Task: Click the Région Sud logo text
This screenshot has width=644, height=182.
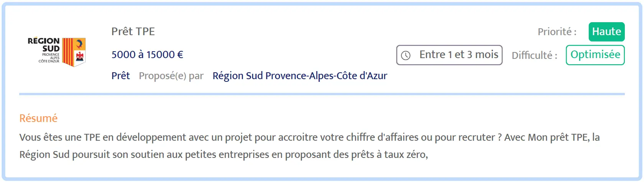Action: (44, 45)
